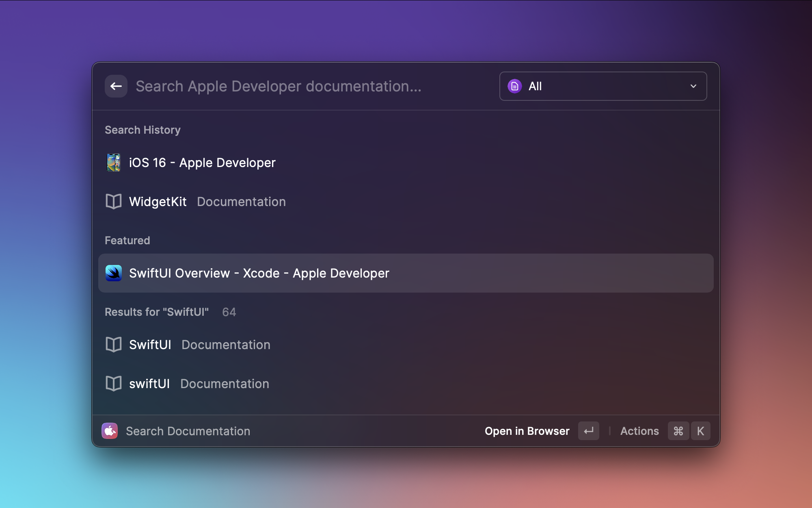Click Open in Browser action
The image size is (812, 508).
(x=527, y=431)
